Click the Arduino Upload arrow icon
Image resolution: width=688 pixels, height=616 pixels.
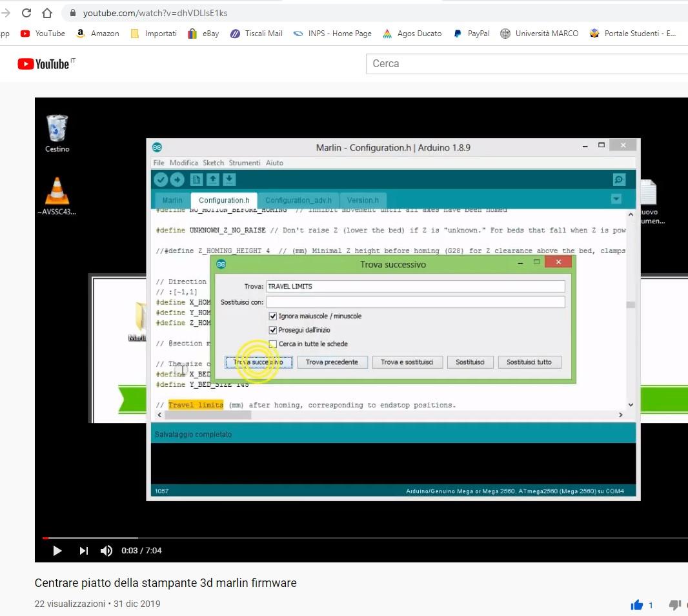click(x=177, y=180)
